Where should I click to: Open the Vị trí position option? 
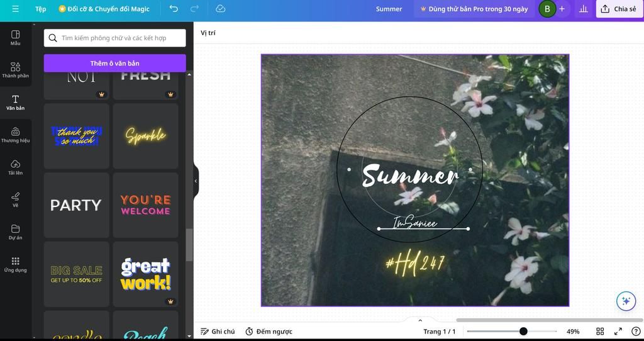(208, 33)
